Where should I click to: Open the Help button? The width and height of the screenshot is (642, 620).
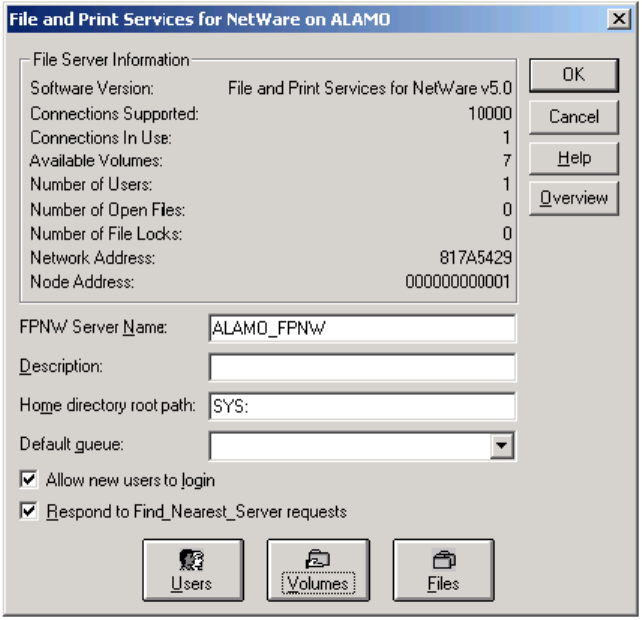tap(574, 158)
